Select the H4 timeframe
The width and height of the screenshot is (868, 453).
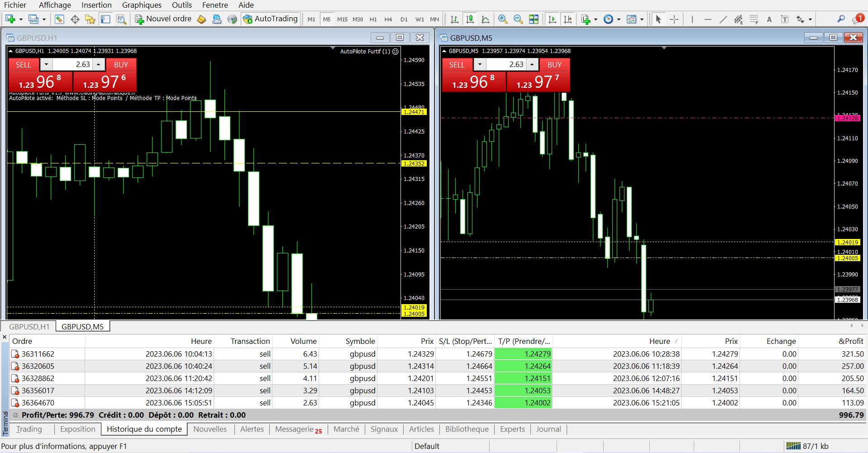pyautogui.click(x=388, y=19)
